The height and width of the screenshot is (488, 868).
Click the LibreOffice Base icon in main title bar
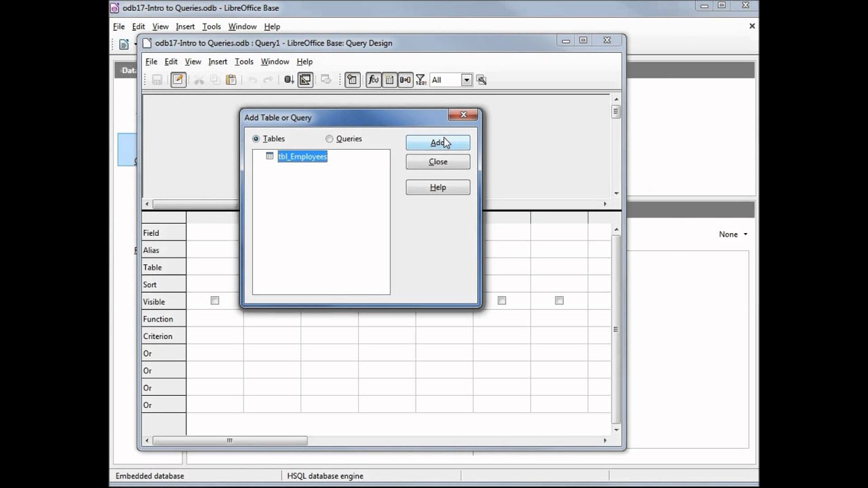pos(115,7)
